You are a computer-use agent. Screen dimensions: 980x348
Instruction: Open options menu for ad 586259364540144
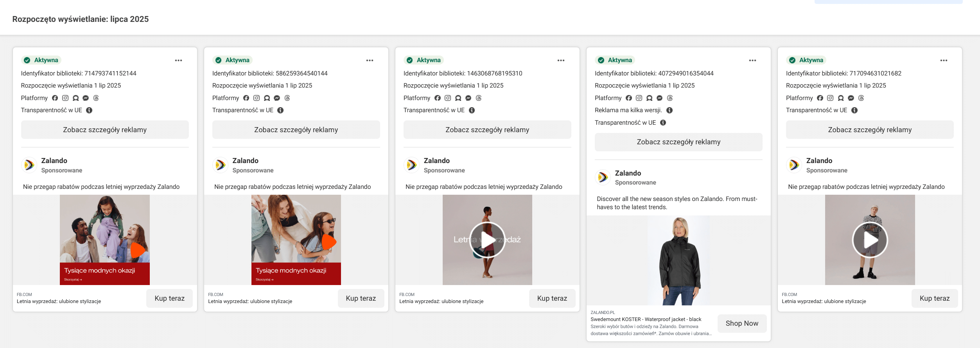370,60
